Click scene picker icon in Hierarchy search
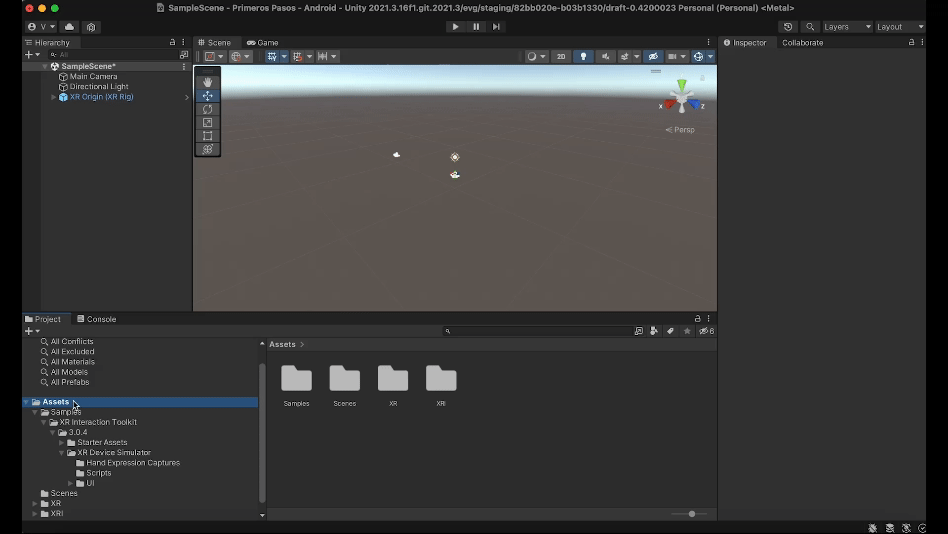 coord(184,54)
